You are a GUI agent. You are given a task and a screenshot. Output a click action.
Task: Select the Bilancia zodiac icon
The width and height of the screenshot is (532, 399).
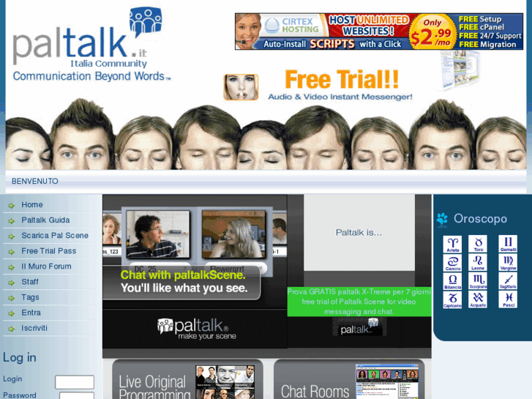[453, 281]
